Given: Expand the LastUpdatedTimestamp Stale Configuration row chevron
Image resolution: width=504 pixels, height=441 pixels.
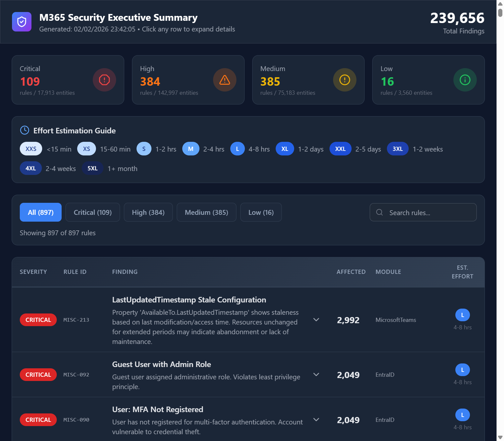Looking at the screenshot, I should click(316, 320).
